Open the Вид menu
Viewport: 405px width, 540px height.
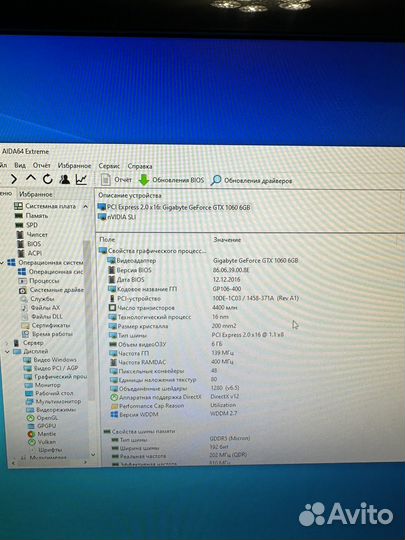pos(20,165)
